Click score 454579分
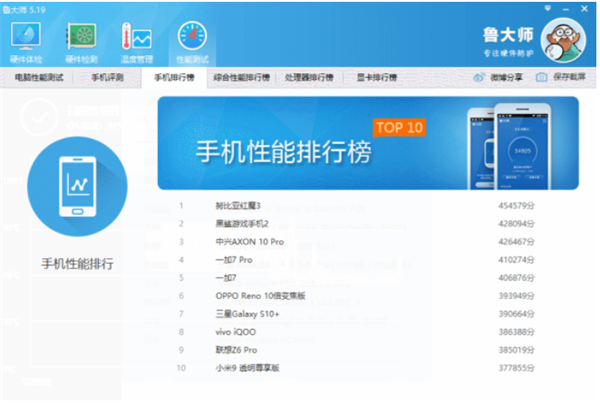This screenshot has width=600, height=404. [x=516, y=206]
